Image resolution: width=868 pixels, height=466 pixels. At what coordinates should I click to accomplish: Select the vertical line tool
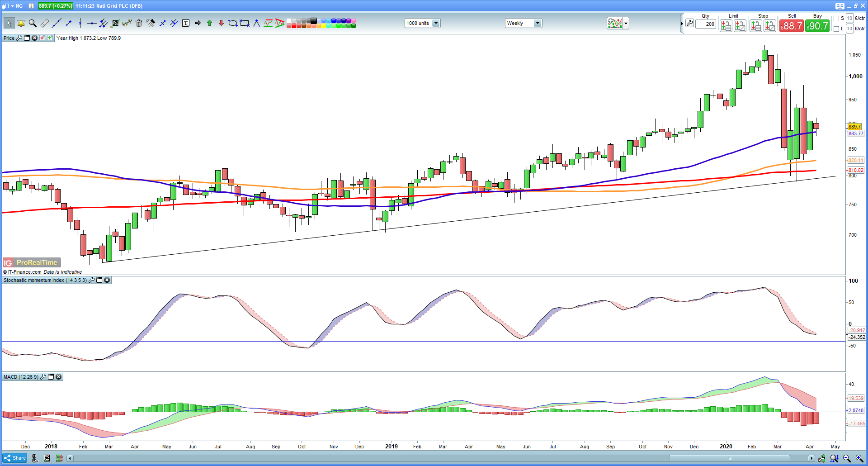[x=80, y=23]
